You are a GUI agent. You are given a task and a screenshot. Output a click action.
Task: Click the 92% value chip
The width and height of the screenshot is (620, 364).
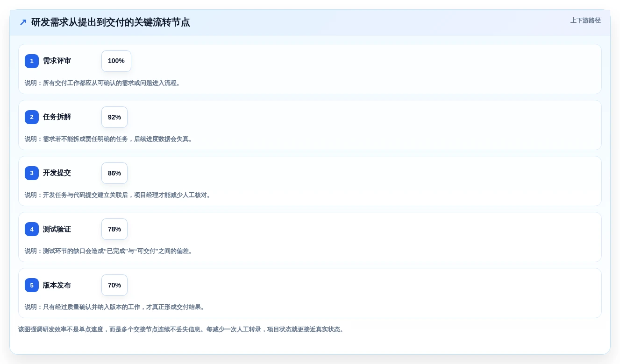114,117
